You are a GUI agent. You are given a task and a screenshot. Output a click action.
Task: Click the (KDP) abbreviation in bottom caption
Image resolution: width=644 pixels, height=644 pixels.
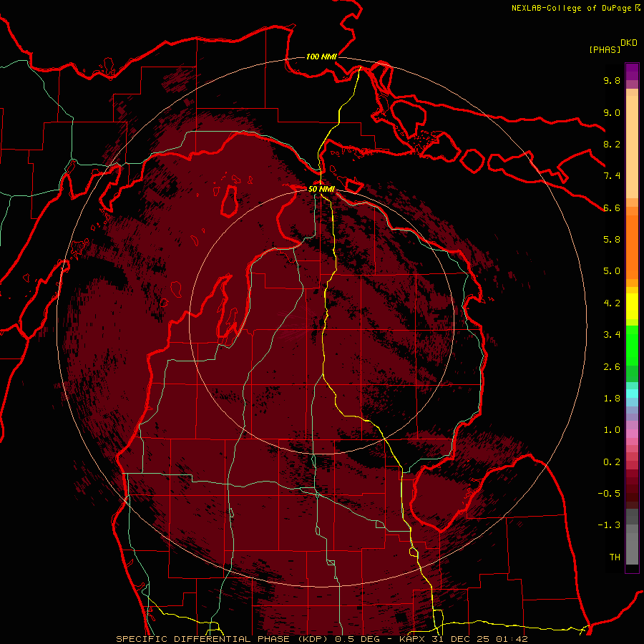[313, 639]
